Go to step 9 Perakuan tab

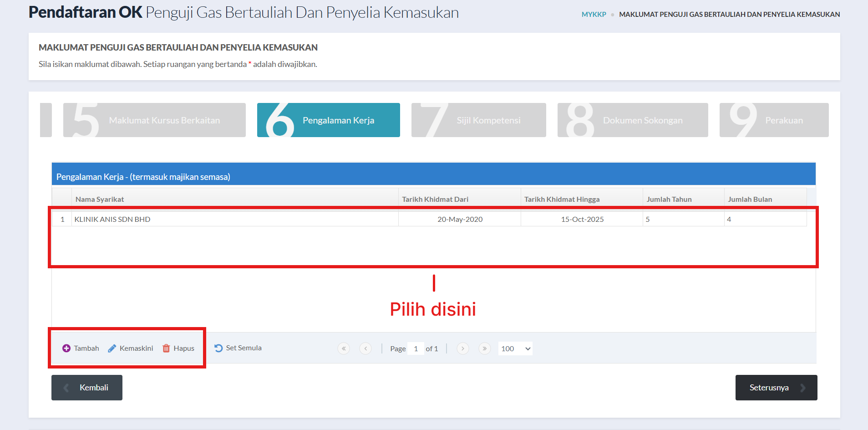pos(774,120)
